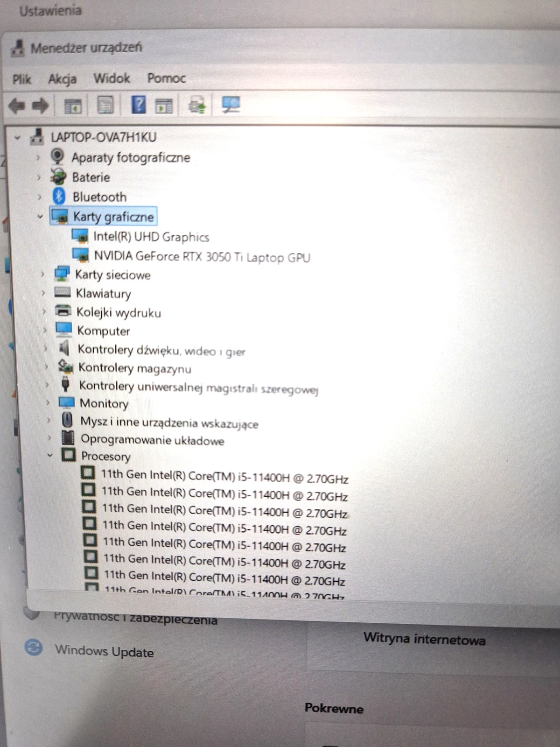
Task: Expand the Monitory category
Action: click(x=48, y=402)
